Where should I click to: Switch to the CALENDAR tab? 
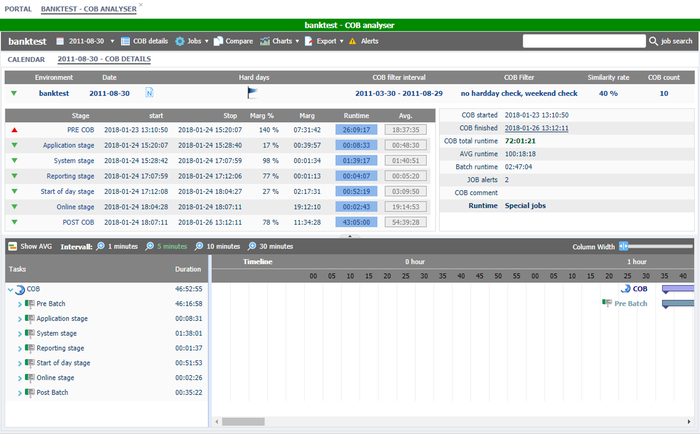(x=27, y=59)
